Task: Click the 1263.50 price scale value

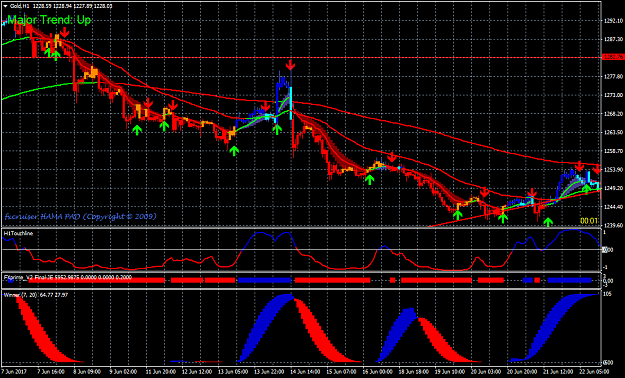Action: point(613,132)
